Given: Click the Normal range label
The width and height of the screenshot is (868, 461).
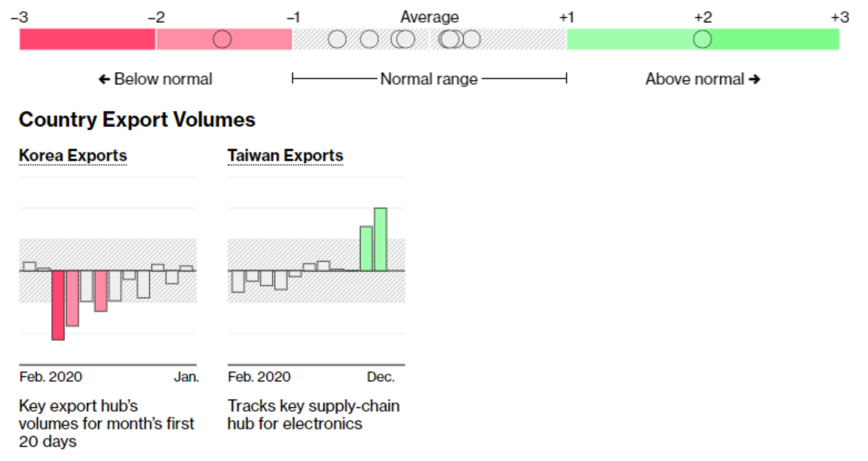Looking at the screenshot, I should [x=429, y=79].
